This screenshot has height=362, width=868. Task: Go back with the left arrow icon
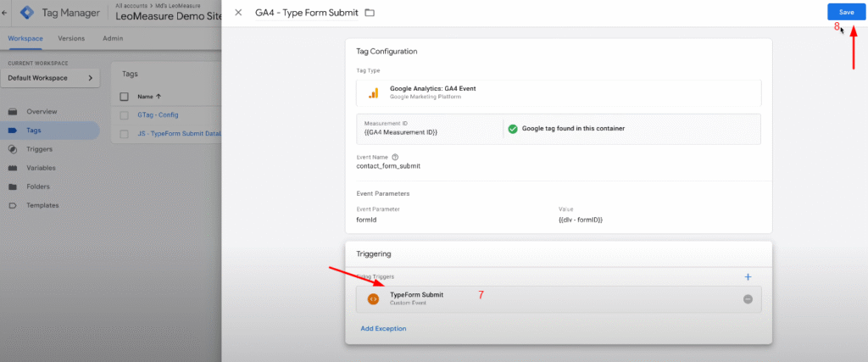(x=4, y=13)
